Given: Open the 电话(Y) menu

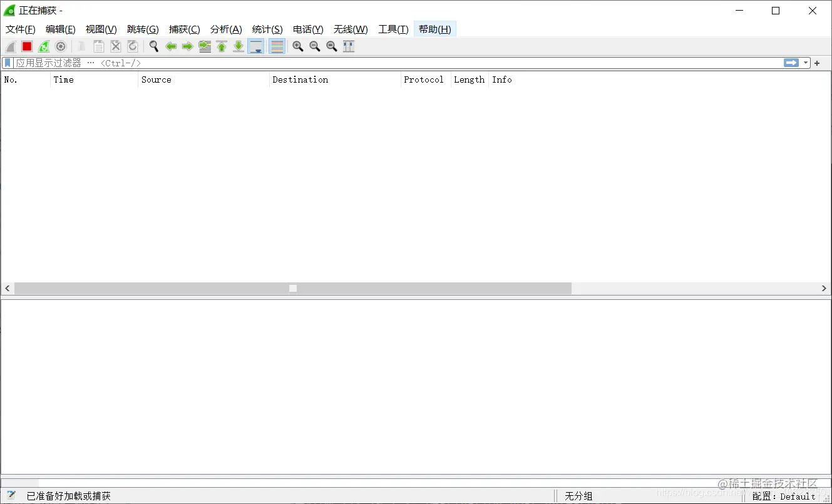Looking at the screenshot, I should click(308, 29).
